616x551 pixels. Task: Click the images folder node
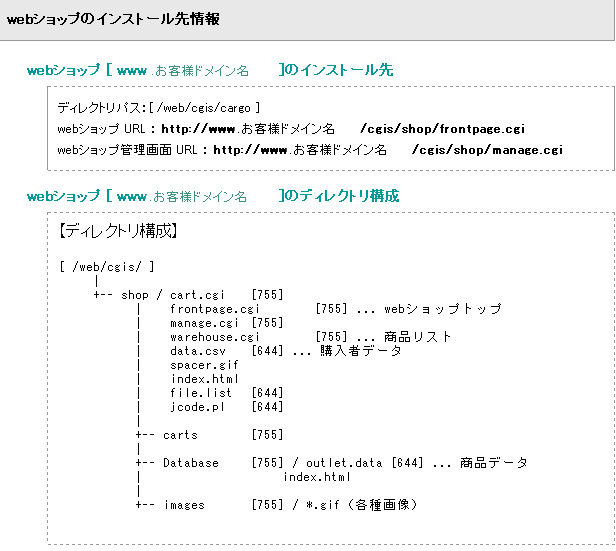click(184, 505)
